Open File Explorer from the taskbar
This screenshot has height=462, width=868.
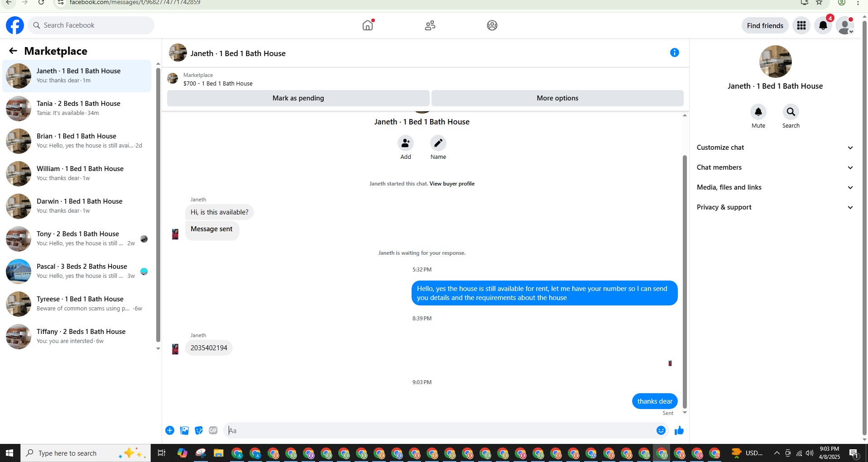click(219, 453)
